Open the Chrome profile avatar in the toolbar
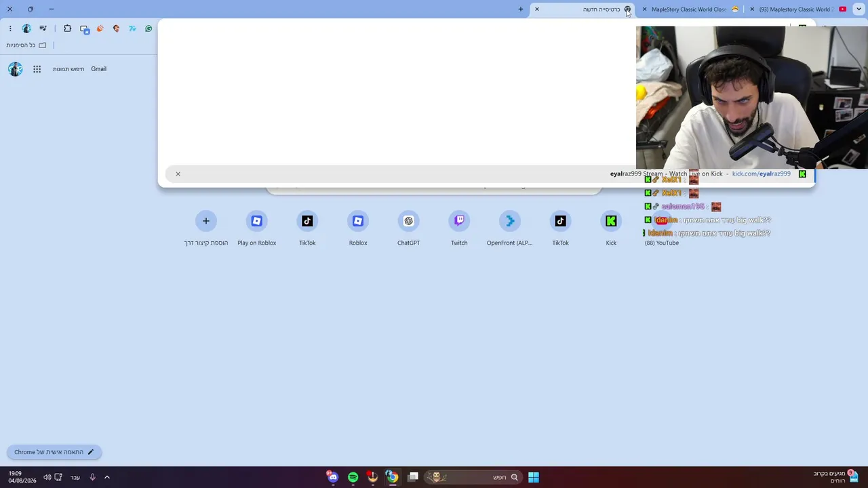This screenshot has width=868, height=488. point(26,28)
